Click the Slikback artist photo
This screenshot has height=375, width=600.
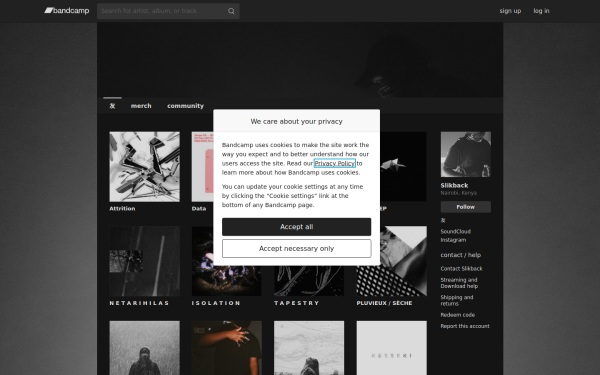466,155
